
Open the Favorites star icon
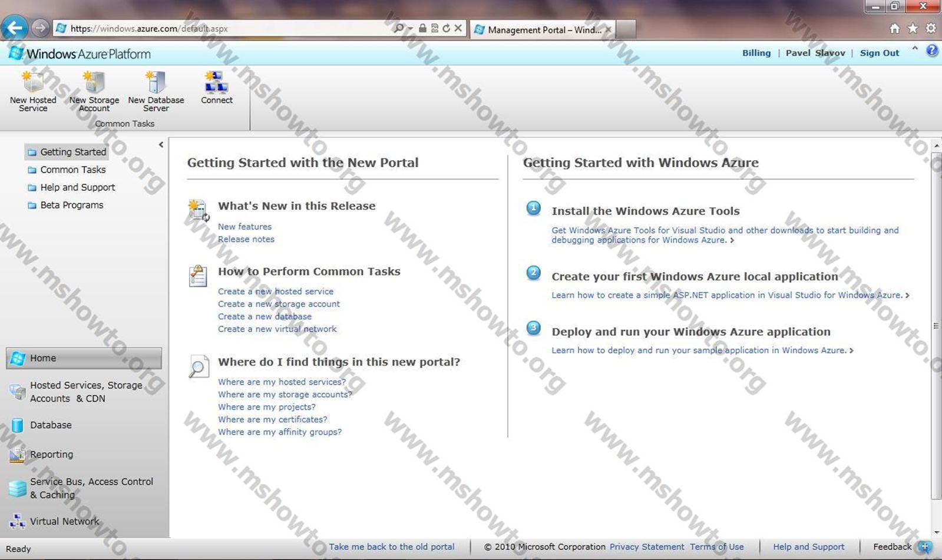pyautogui.click(x=913, y=28)
